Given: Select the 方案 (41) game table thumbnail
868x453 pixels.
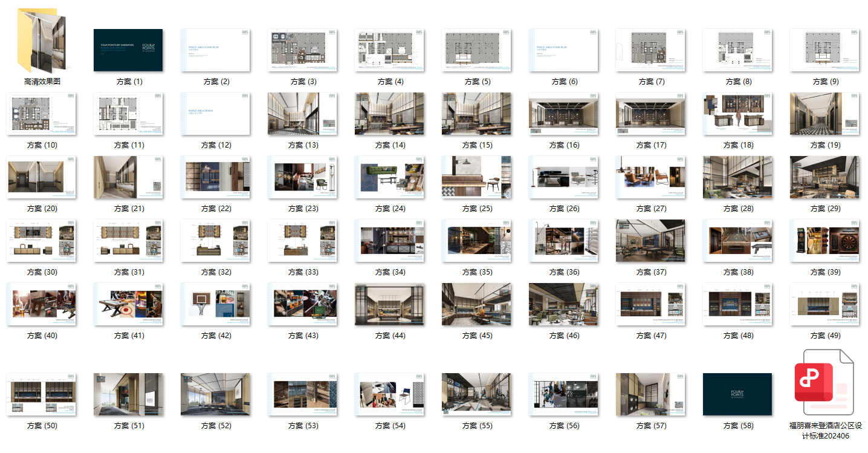Looking at the screenshot, I should coord(128,304).
